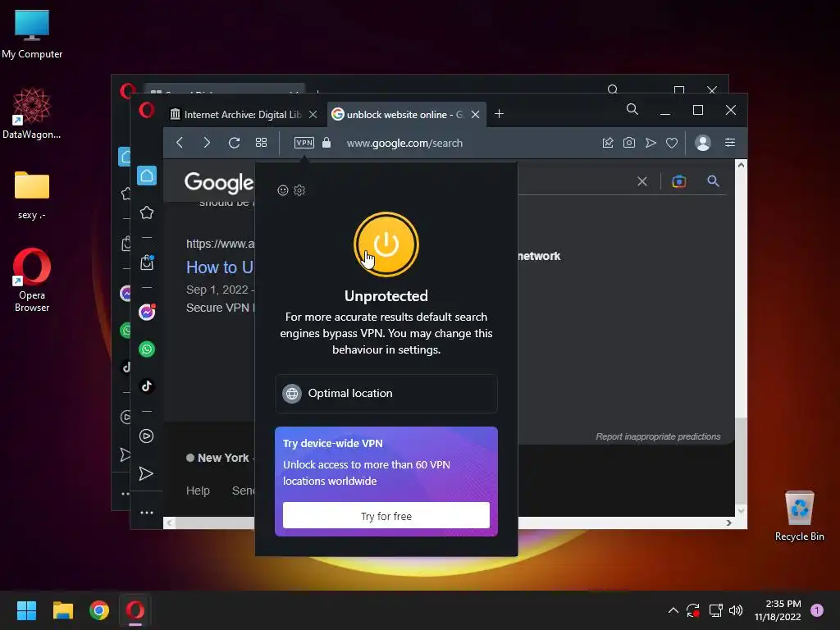This screenshot has height=630, width=840.
Task: Click the Opera taskbar icon
Action: 135,610
